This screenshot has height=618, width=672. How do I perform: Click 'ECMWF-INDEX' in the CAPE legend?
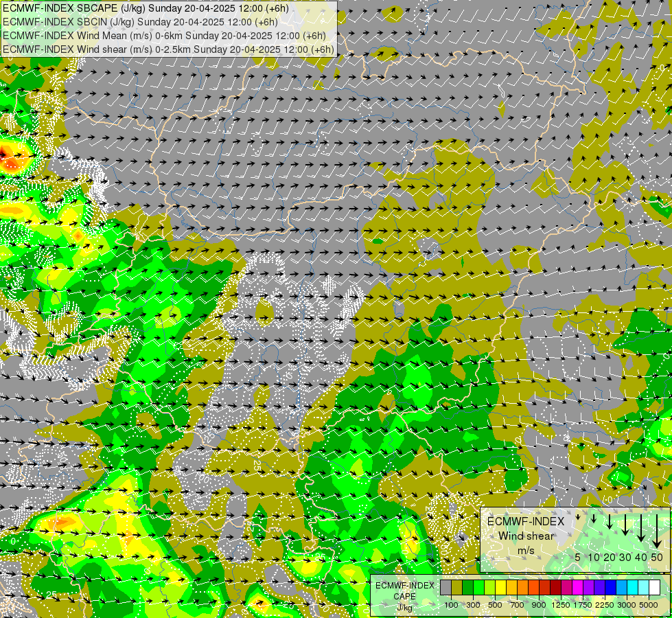point(404,586)
